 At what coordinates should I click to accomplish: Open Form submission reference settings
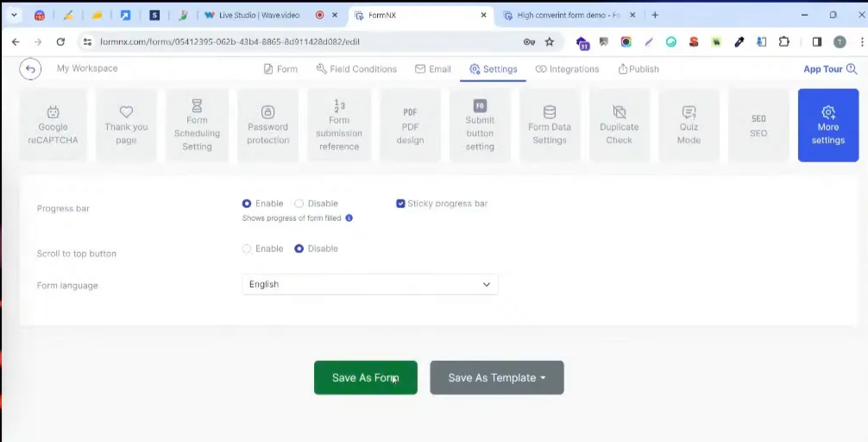[339, 125]
